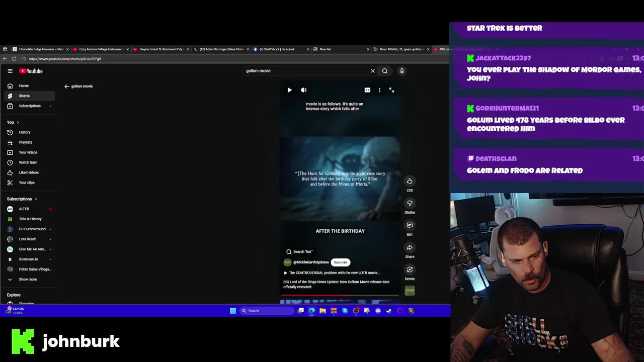Viewport: 644px width, 362px height.
Task: Click the browser address bar URL
Action: 64,59
